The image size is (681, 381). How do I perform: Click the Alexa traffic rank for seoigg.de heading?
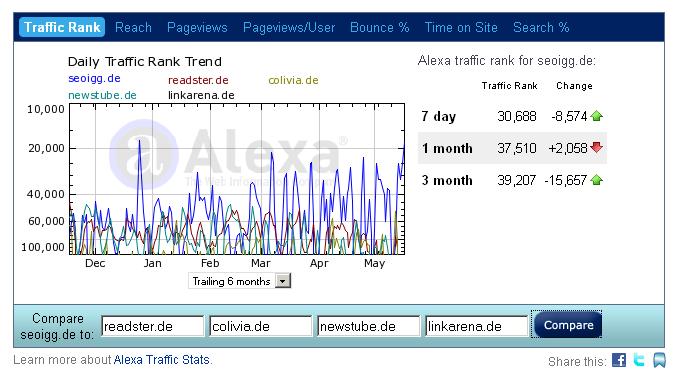(x=506, y=61)
